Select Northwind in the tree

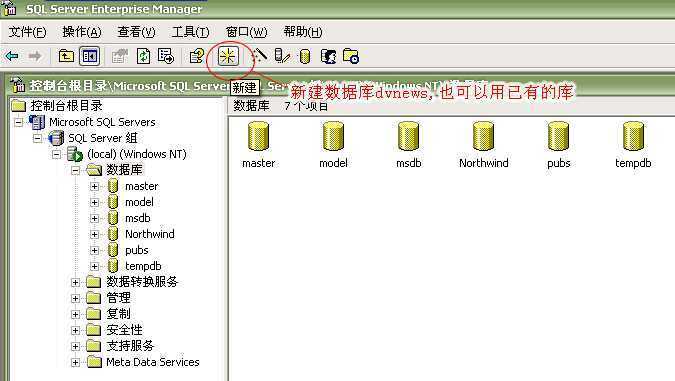[150, 234]
